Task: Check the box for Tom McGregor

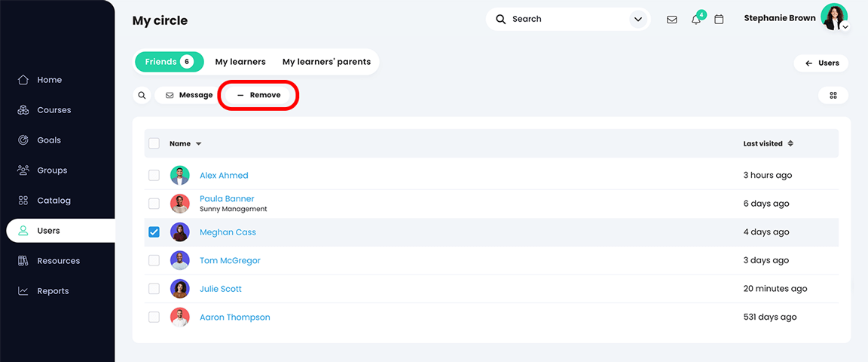Action: (154, 260)
